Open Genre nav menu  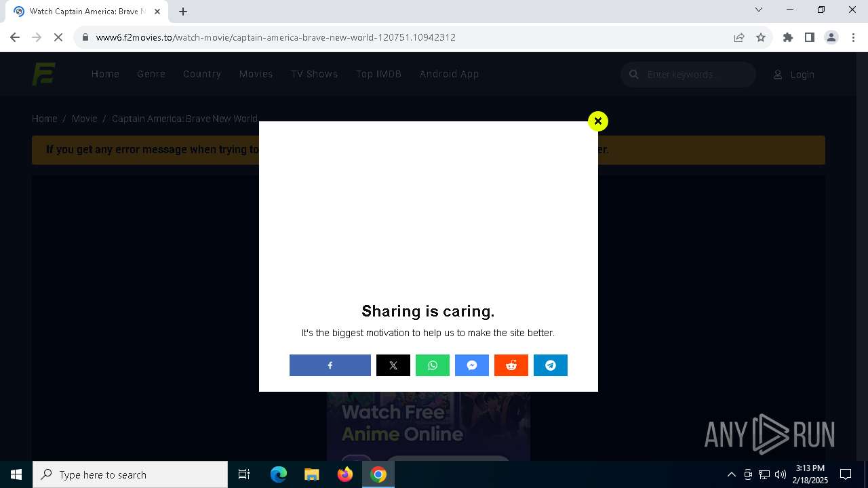(x=151, y=74)
